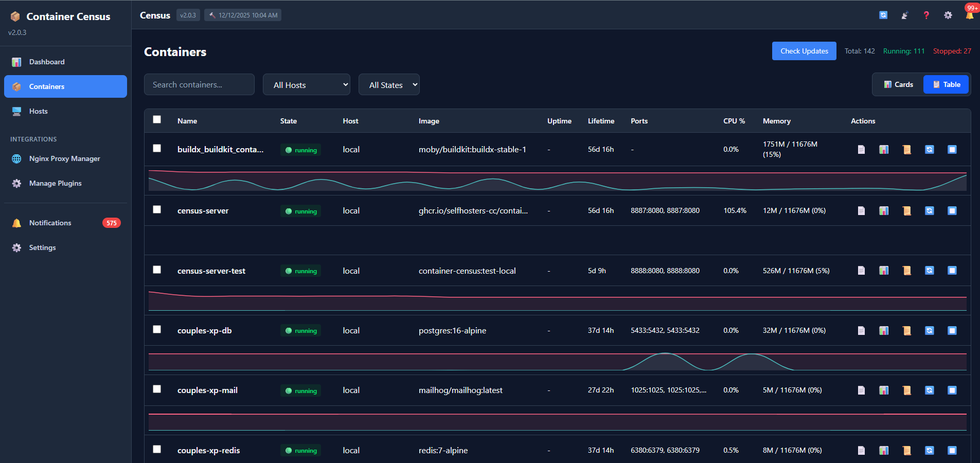Open the All States dropdown

pos(389,84)
